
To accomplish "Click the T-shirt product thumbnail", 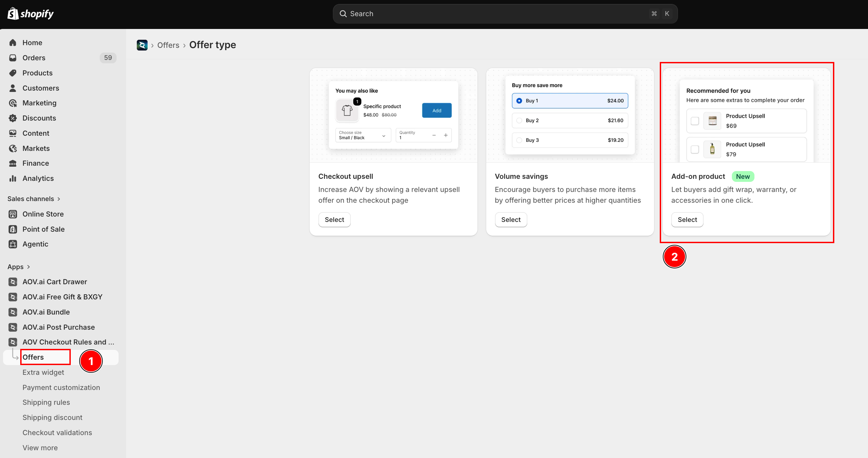I will point(347,110).
